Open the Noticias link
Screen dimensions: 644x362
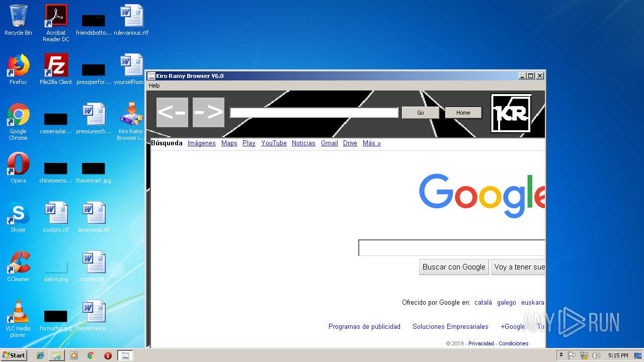point(303,143)
